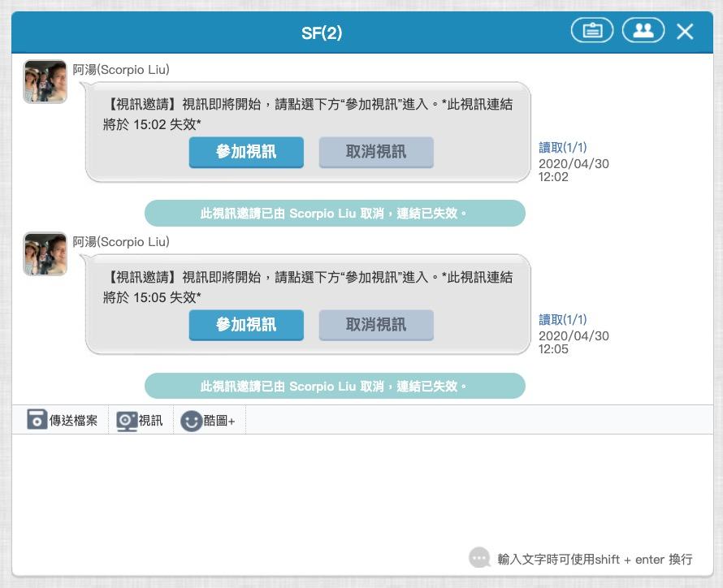The height and width of the screenshot is (588, 723).
Task: Click the 酷圖+ toolbar label
Action: click(219, 420)
